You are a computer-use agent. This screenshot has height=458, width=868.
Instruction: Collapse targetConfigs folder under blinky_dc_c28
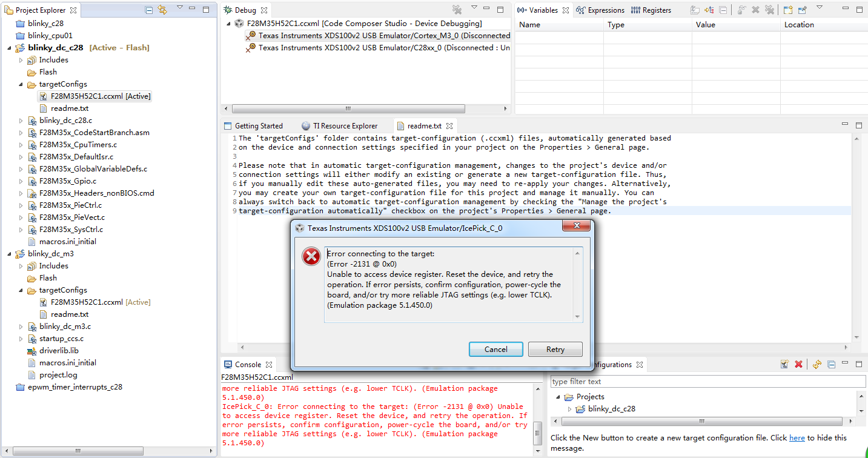21,84
